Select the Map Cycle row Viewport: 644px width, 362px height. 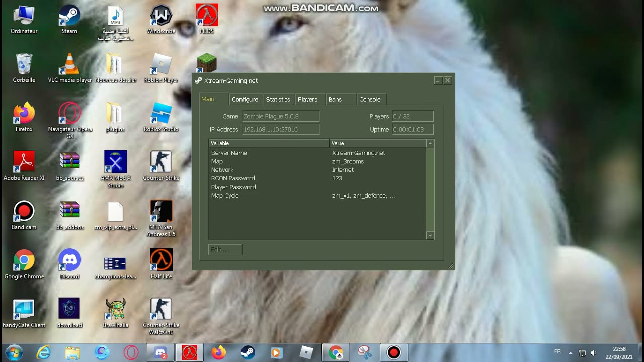tap(317, 196)
